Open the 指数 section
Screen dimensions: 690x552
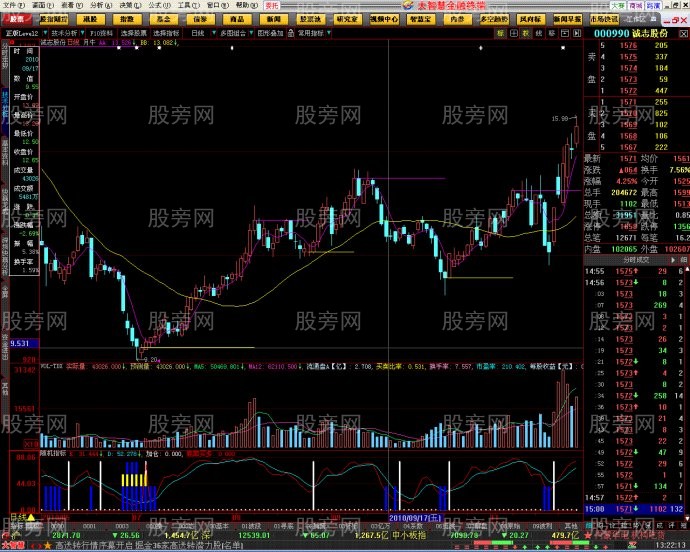pos(127,19)
